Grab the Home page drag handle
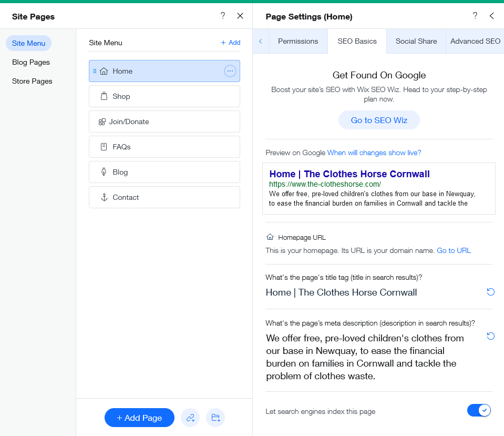The image size is (504, 436). 95,71
